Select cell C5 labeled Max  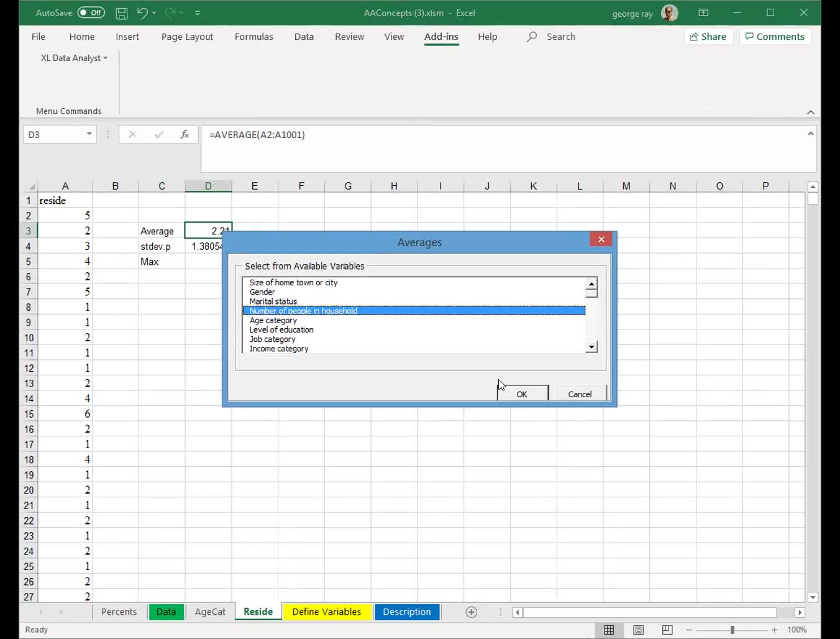[162, 262]
